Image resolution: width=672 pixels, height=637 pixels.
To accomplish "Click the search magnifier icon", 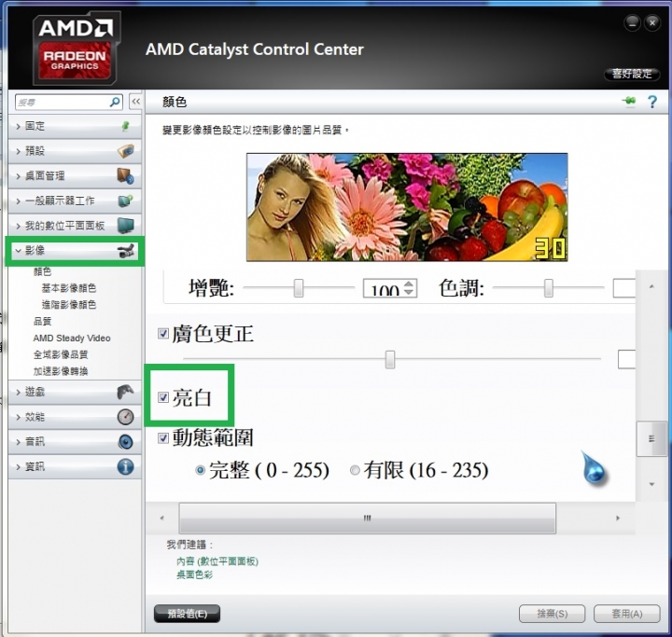I will coord(115,102).
